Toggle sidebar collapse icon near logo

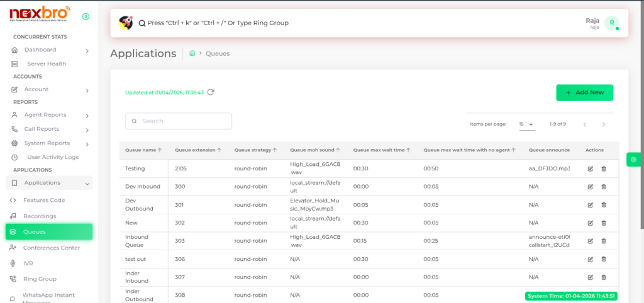coord(86,16)
